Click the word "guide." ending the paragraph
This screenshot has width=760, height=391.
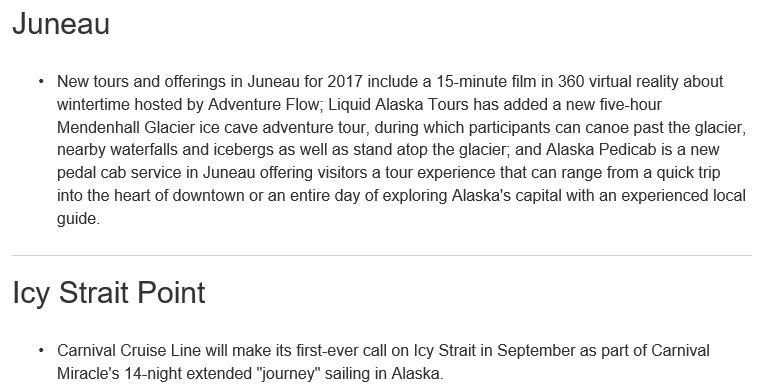point(79,219)
